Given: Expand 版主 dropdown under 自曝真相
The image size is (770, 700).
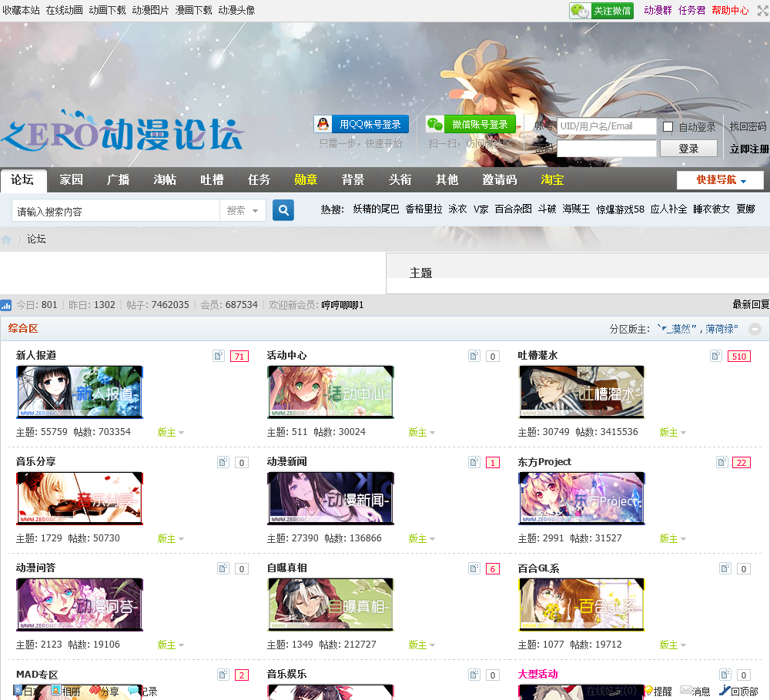Looking at the screenshot, I should (x=421, y=645).
